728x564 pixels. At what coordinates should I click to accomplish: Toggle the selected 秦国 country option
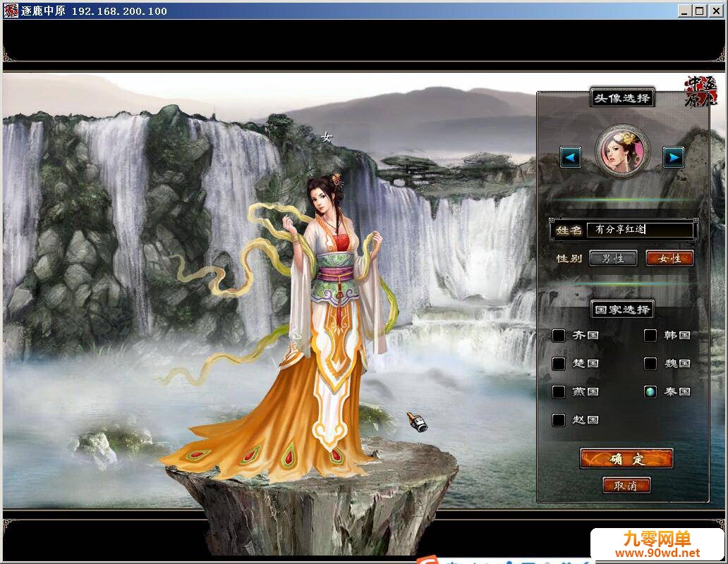650,392
